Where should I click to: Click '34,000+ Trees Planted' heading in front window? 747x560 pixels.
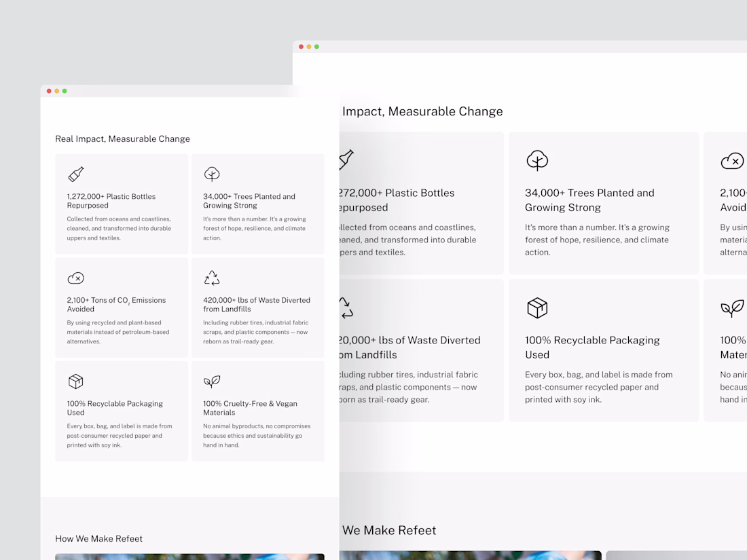click(x=249, y=201)
